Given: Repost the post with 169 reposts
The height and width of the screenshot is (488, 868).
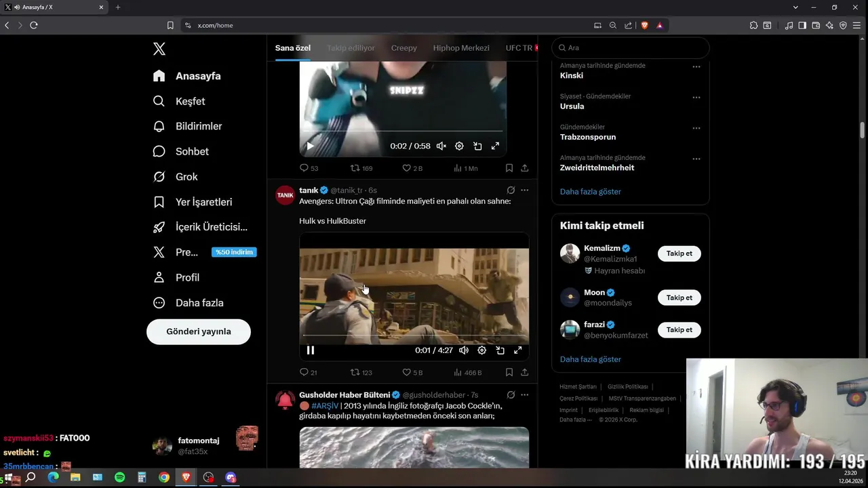Looking at the screenshot, I should coord(361,168).
